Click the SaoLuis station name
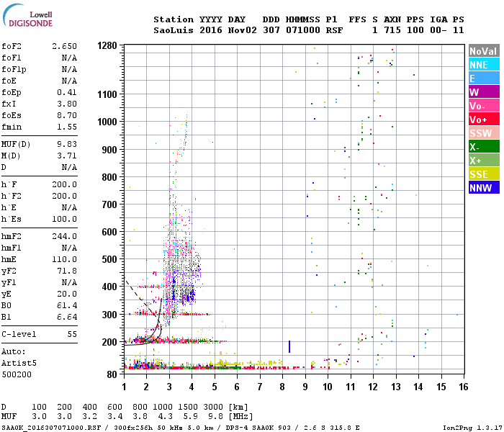 click(174, 30)
